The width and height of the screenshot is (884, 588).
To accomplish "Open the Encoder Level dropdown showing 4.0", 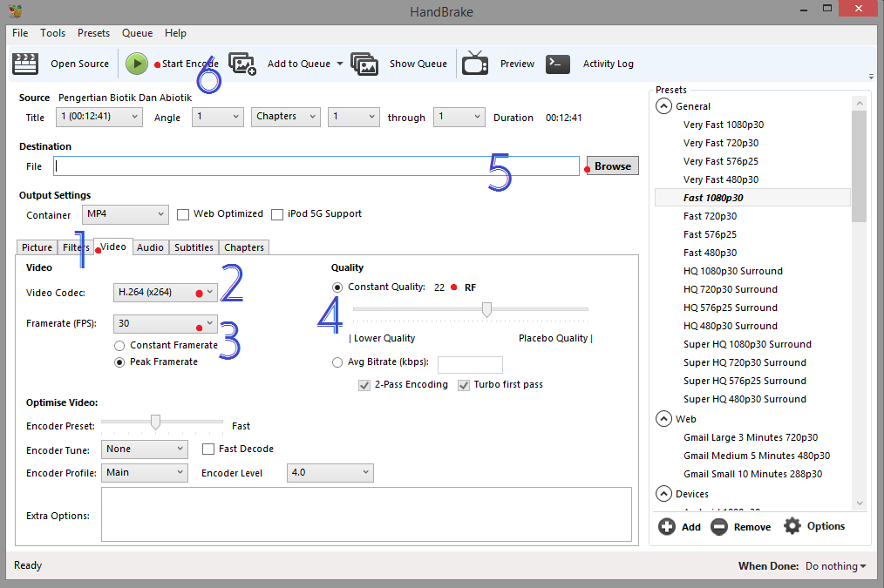I will click(x=330, y=472).
